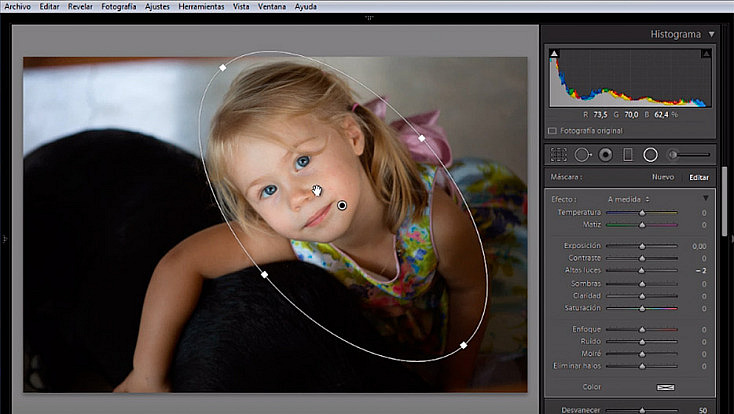Toggle shadow clipping indicator in histogram
Image resolution: width=734 pixels, height=414 pixels.
point(554,53)
